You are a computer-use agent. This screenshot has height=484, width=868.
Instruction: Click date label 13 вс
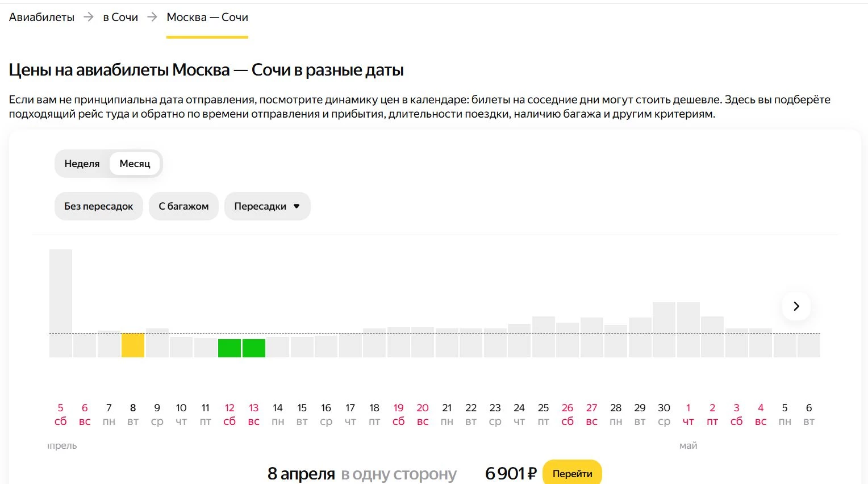[x=254, y=415]
